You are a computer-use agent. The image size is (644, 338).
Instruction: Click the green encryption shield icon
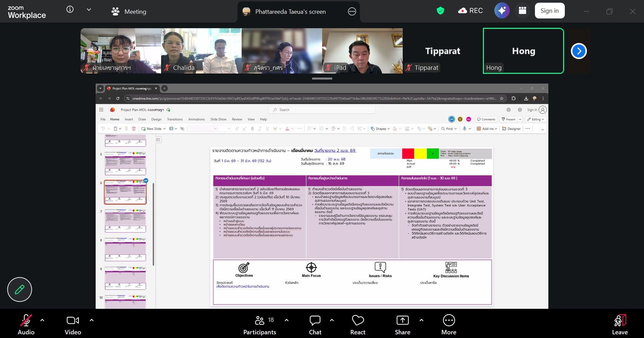[440, 11]
